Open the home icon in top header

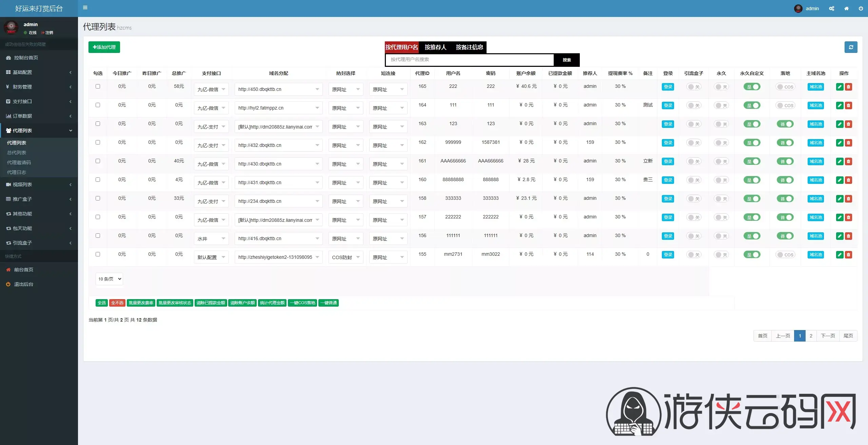(x=846, y=8)
